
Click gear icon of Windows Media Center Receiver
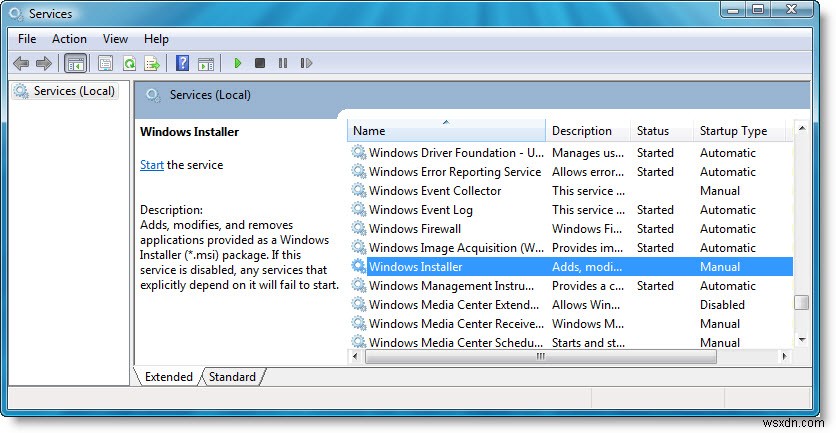coord(359,324)
